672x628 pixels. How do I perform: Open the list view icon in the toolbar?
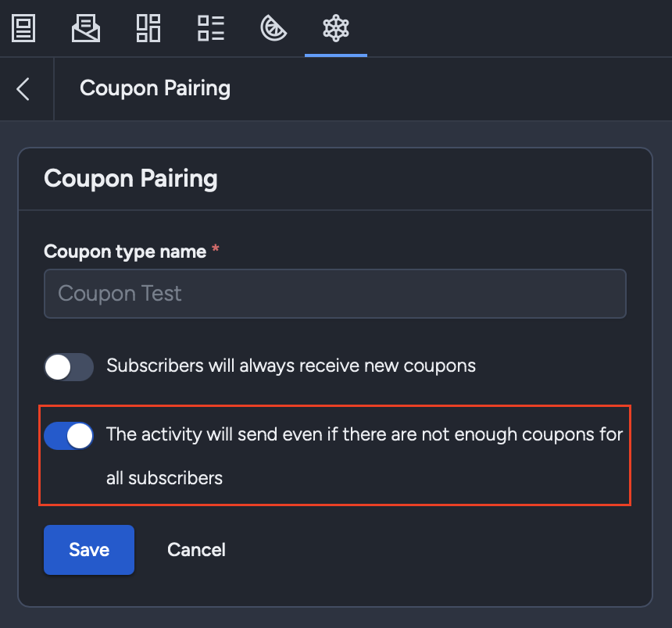[211, 28]
